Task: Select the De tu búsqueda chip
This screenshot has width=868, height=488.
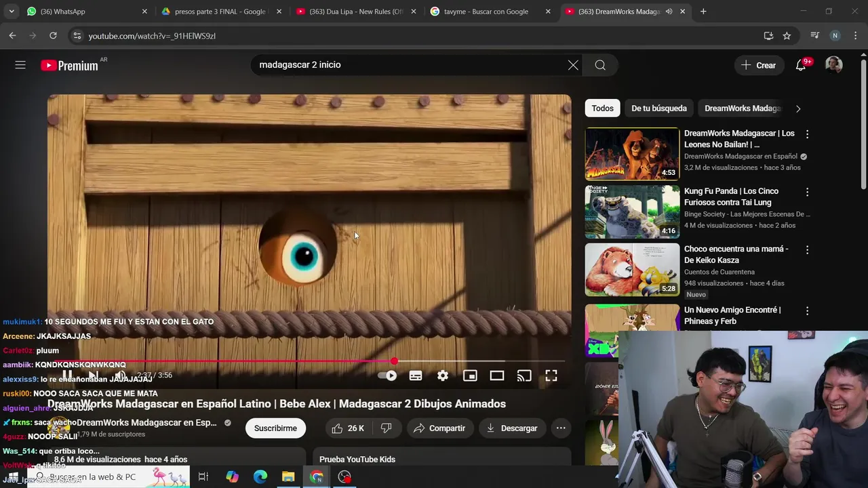Action: tap(659, 108)
